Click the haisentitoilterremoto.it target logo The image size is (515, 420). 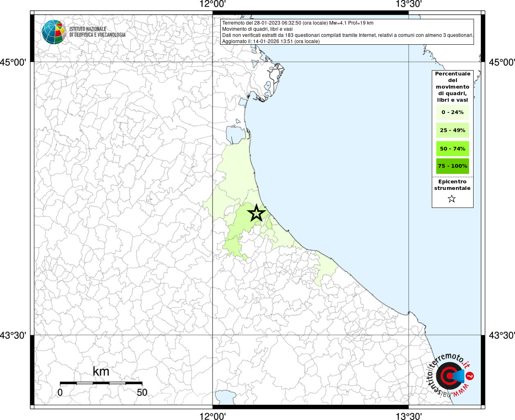451,376
